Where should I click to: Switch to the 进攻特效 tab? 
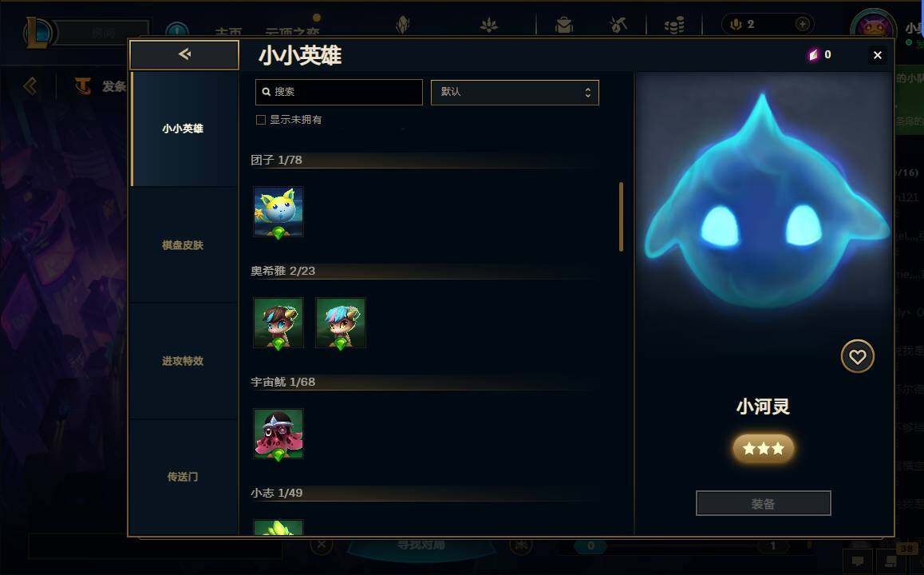pyautogui.click(x=183, y=360)
